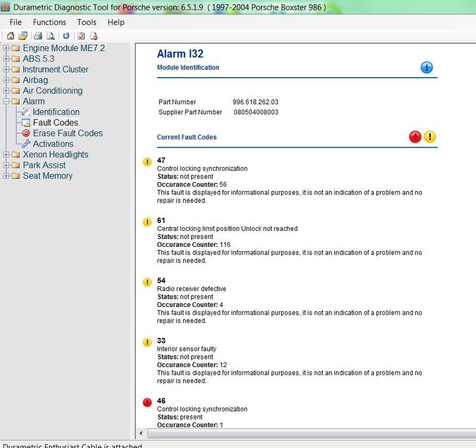Click the Identification tree icon under Alarm

(x=26, y=112)
